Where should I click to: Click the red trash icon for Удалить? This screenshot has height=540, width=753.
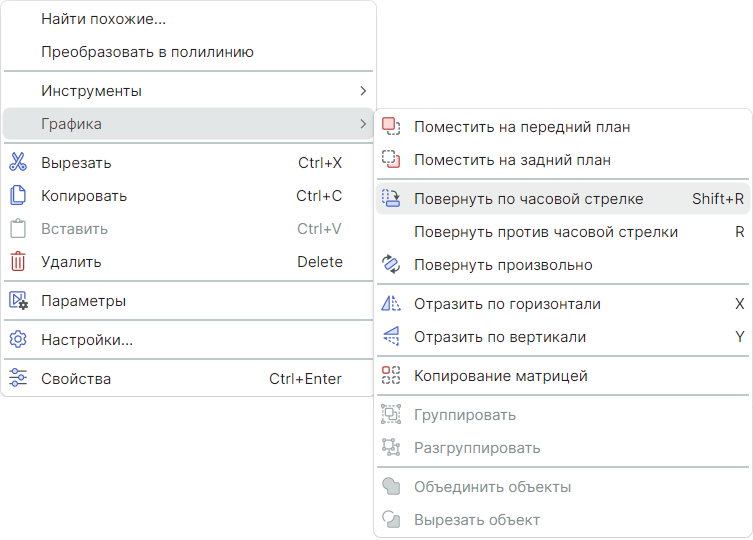point(18,262)
